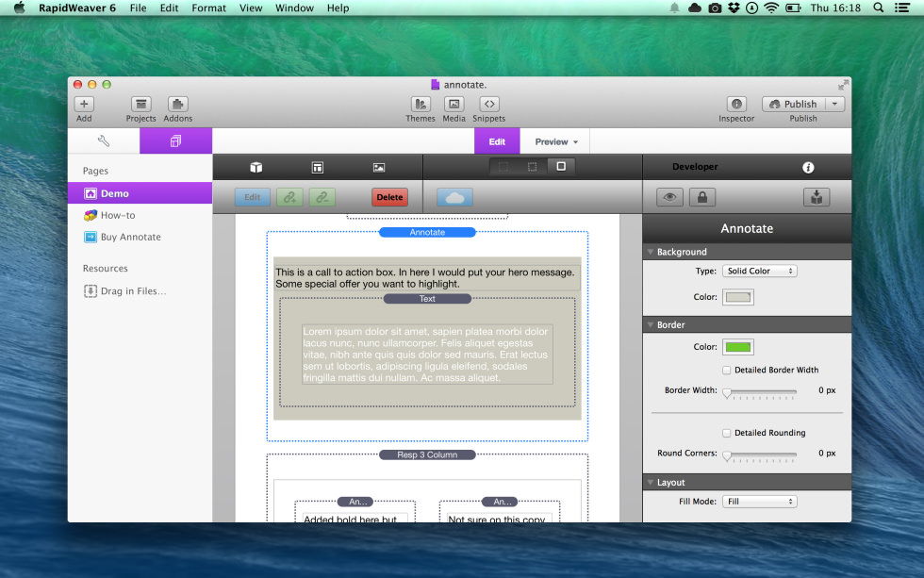This screenshot has height=578, width=924.
Task: Click the red Delete button
Action: [x=389, y=197]
